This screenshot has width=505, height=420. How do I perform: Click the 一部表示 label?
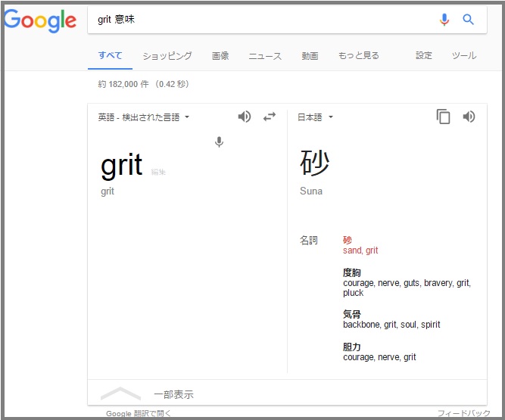[173, 394]
